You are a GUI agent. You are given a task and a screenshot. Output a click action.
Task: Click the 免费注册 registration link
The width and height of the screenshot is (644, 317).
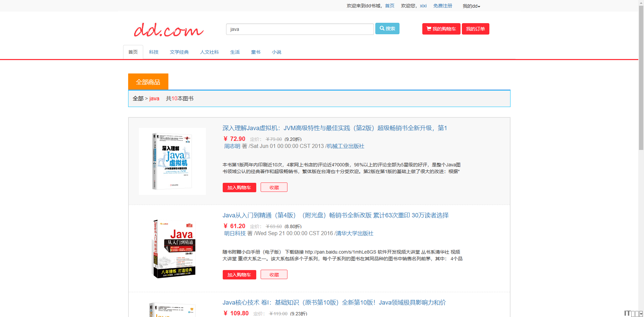tap(442, 6)
